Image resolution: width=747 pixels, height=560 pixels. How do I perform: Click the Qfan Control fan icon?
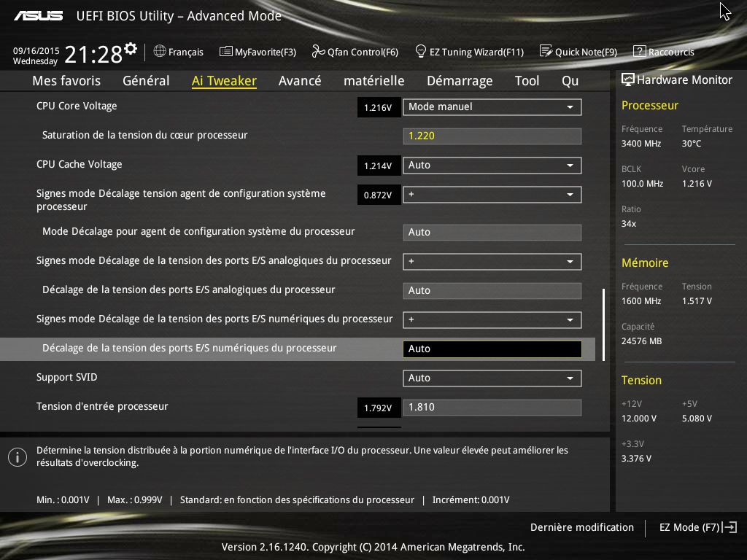(x=318, y=51)
